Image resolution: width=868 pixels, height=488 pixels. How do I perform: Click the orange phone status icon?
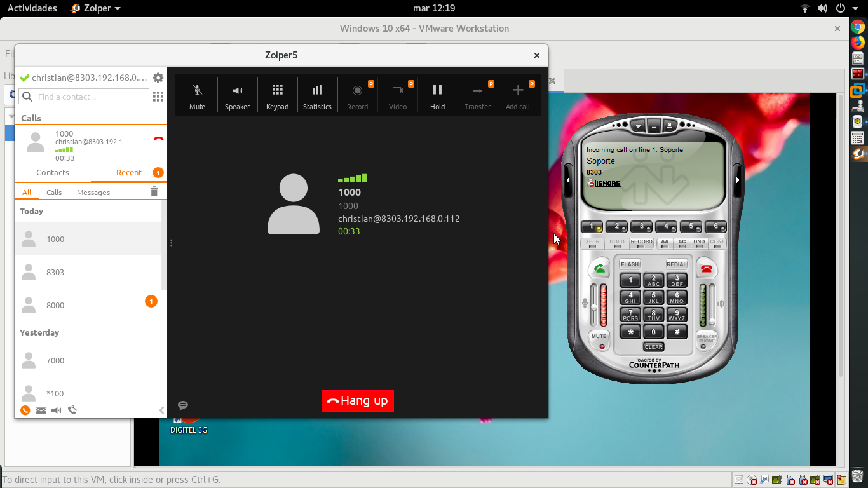pos(25,410)
